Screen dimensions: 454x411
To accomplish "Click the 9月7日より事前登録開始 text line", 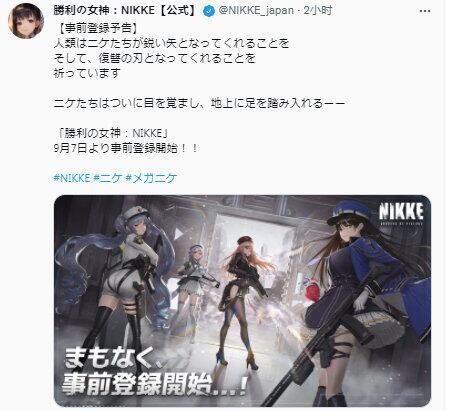I will 126,148.
